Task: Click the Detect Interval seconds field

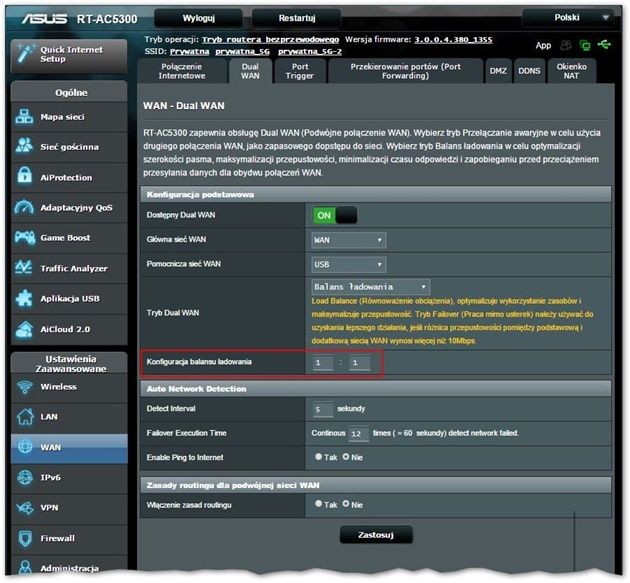Action: coord(323,409)
